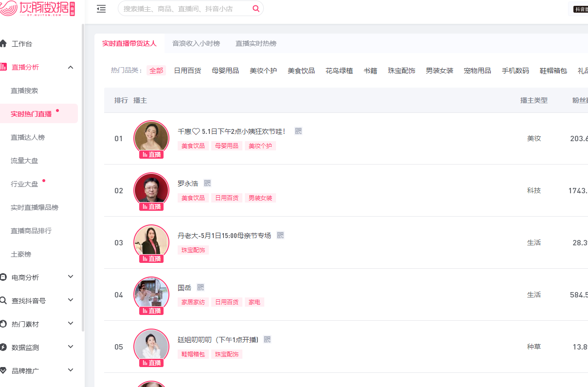Click the 查找抖音号 search icon
The width and height of the screenshot is (588, 387).
(3, 301)
